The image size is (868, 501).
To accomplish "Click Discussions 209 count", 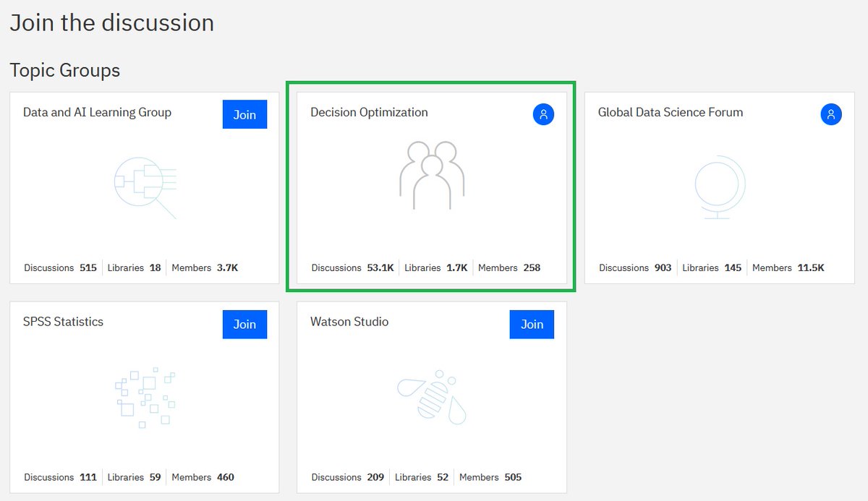I will pos(348,477).
